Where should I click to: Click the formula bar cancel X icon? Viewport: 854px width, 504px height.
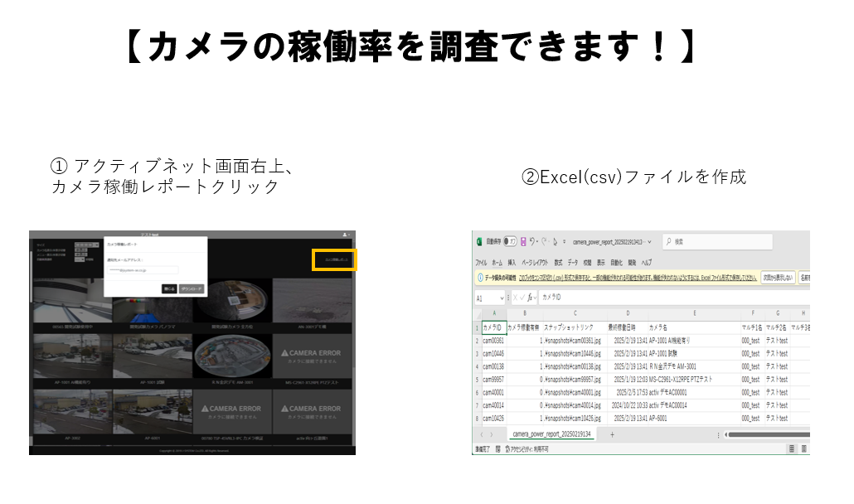[x=515, y=298]
